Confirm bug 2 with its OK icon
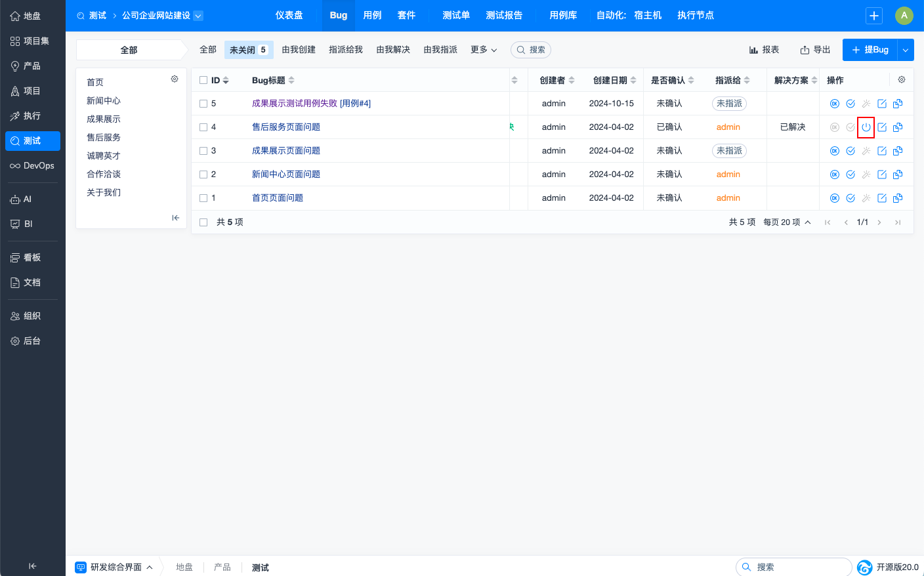The width and height of the screenshot is (924, 576). [x=835, y=175]
